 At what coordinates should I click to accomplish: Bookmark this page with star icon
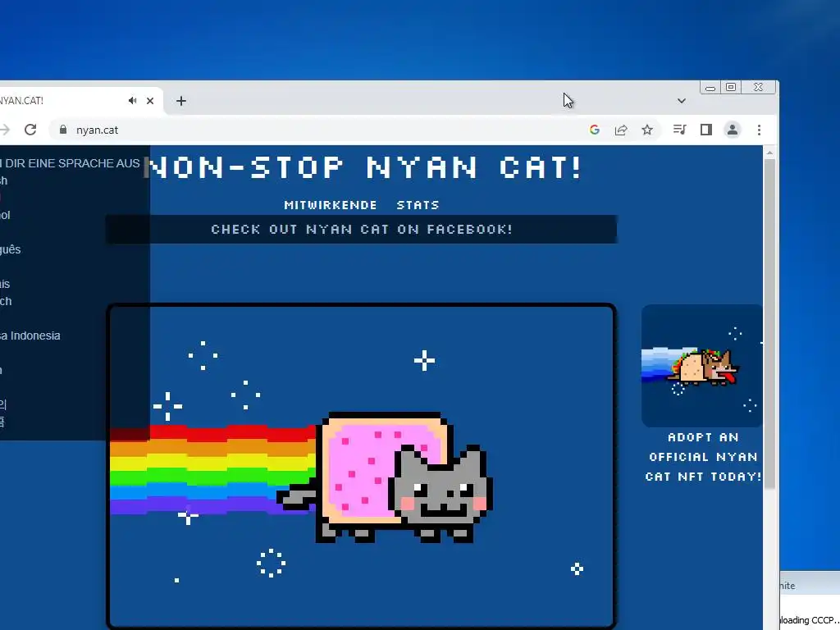647,130
